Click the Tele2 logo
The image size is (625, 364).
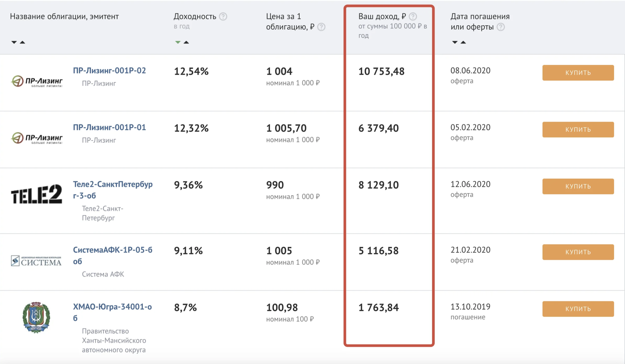36,194
